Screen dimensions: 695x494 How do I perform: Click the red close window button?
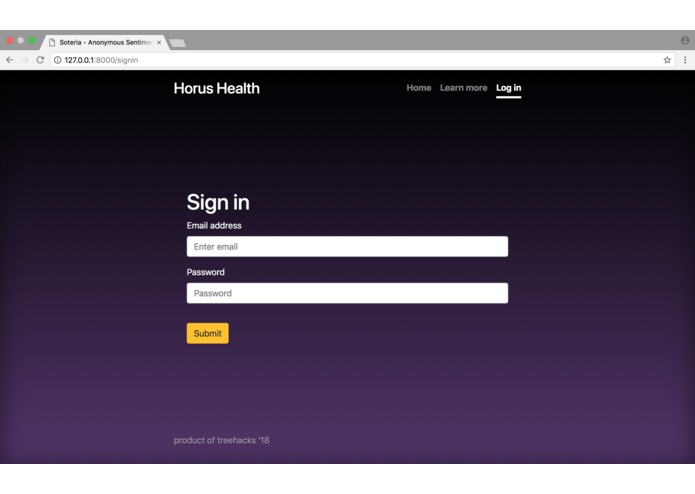[9, 40]
